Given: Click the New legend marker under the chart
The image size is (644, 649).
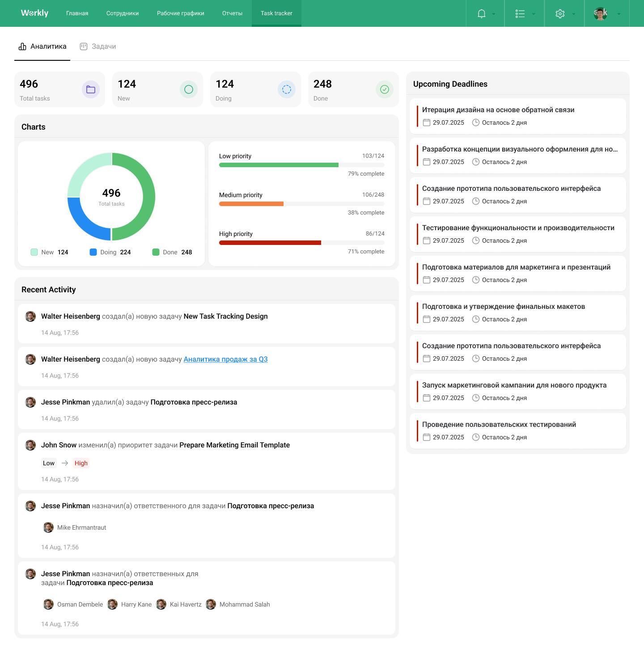Looking at the screenshot, I should pos(34,252).
